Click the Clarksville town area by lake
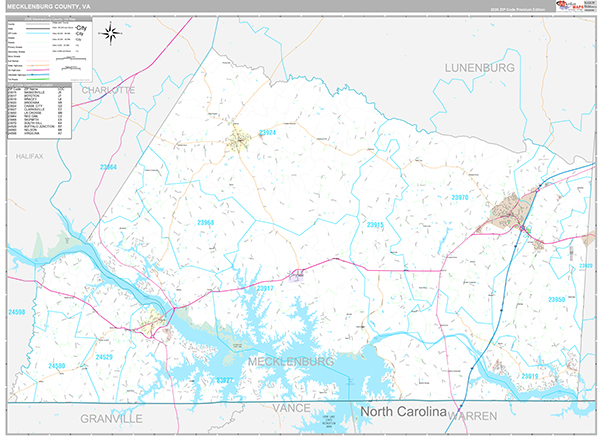This screenshot has height=436, width=600. 155,322
